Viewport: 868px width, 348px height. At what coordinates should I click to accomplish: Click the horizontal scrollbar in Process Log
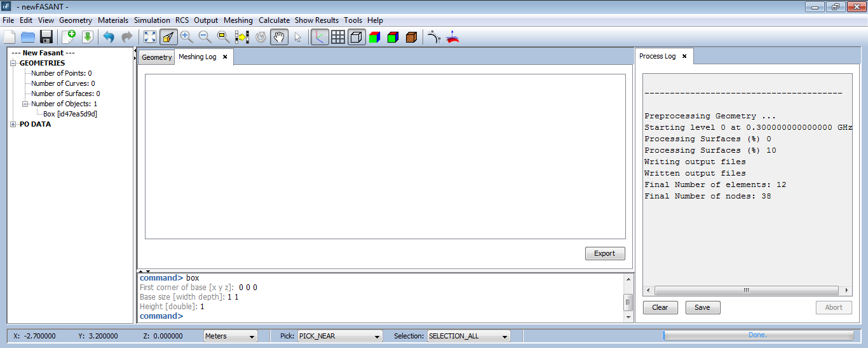pos(747,290)
